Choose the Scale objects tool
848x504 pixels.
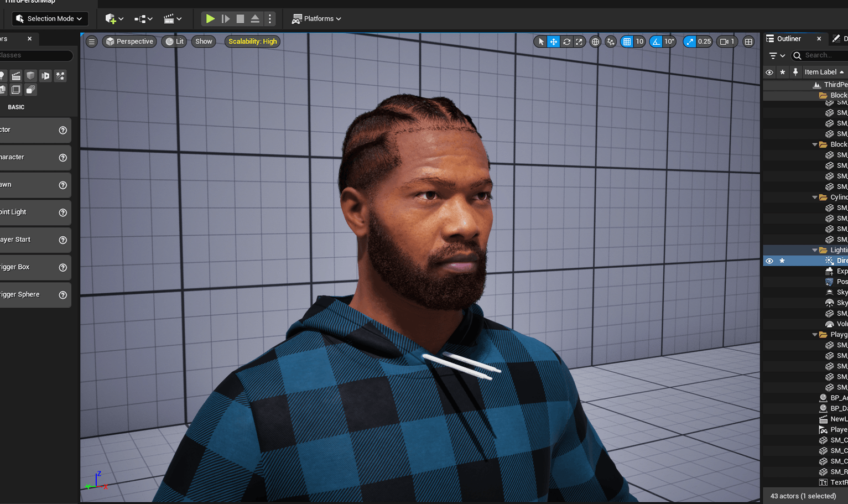pos(579,41)
